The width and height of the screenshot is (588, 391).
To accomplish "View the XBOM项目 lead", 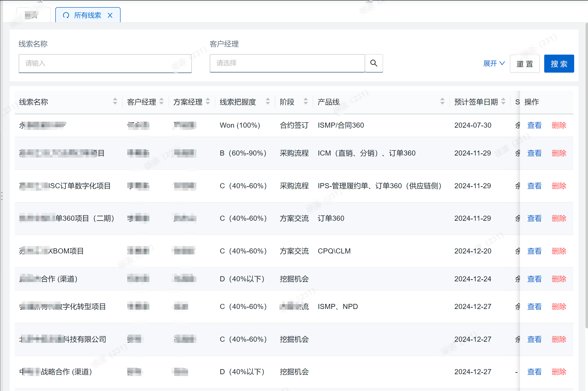I will coord(534,251).
